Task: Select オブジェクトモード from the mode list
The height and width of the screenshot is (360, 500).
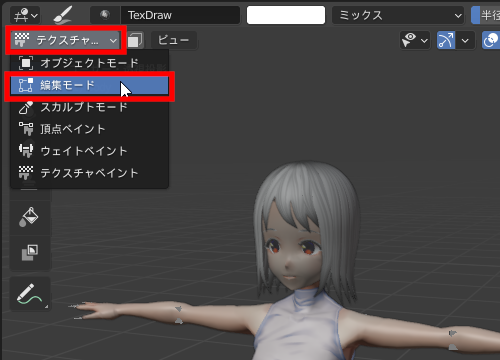Action: coord(89,63)
